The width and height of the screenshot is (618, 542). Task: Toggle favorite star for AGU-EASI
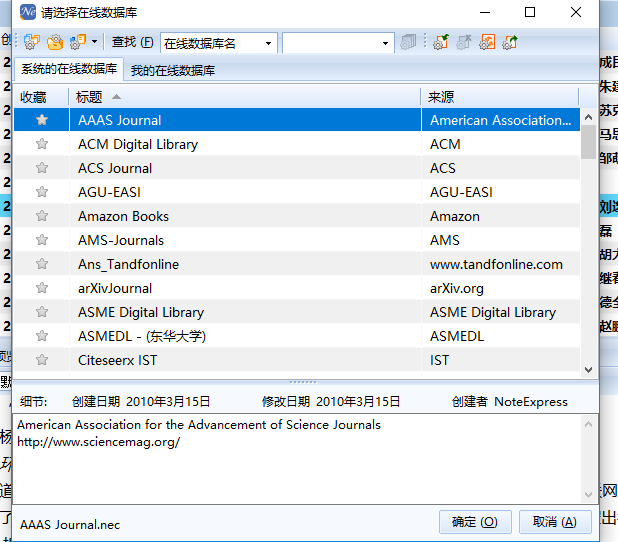(42, 192)
